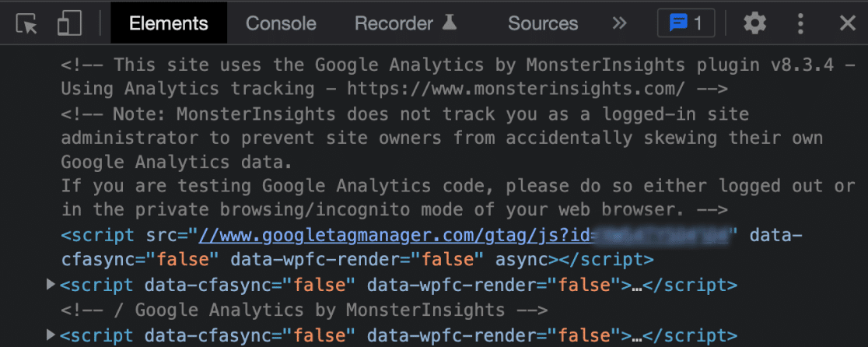The width and height of the screenshot is (868, 347).
Task: Open the three-dot customize menu
Action: (800, 23)
